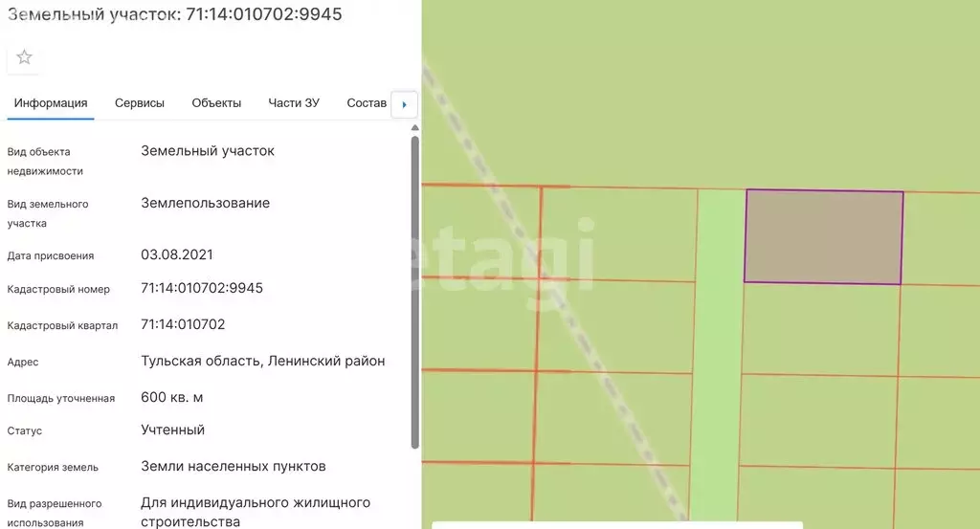This screenshot has height=529, width=980.
Task: Select Для индивидуального жилищного строительства text
Action: [256, 512]
